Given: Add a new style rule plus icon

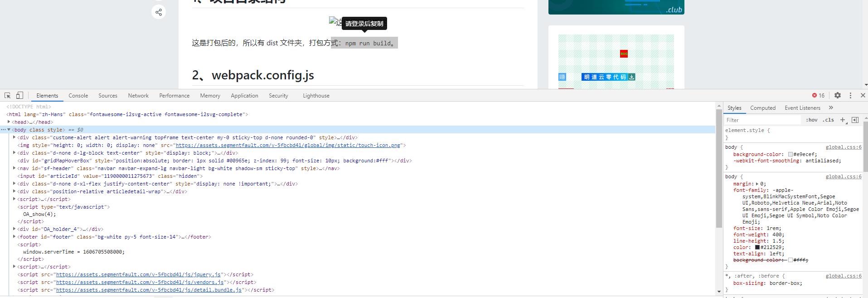Looking at the screenshot, I should 843,120.
